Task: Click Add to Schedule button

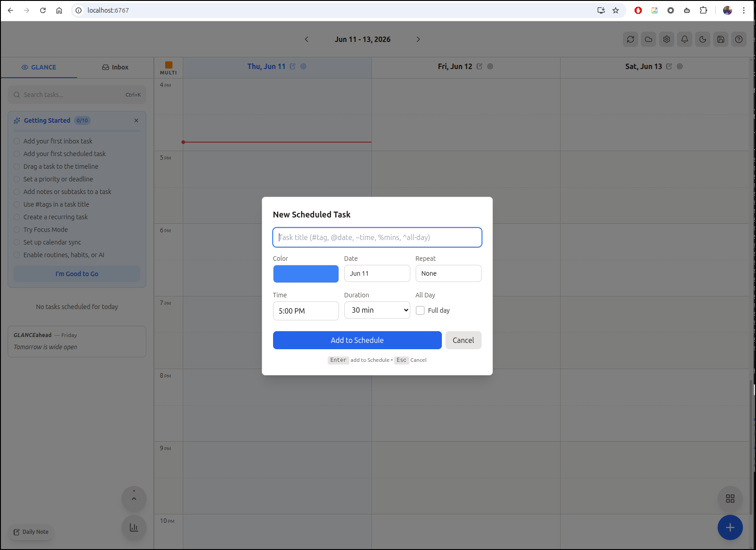Action: point(357,340)
